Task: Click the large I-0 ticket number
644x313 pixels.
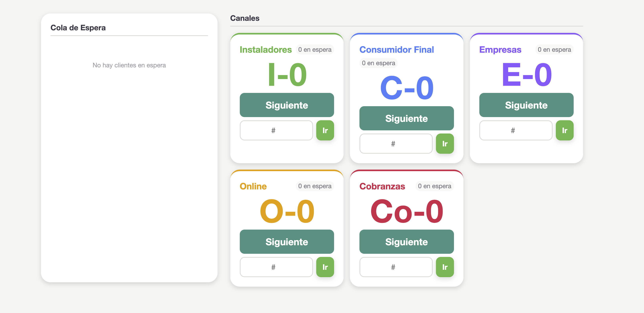Action: pos(287,74)
